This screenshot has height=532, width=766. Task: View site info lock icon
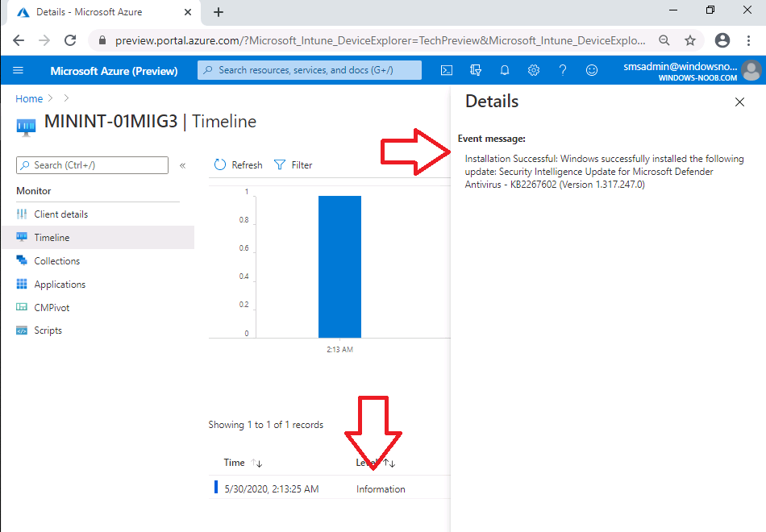tap(102, 40)
